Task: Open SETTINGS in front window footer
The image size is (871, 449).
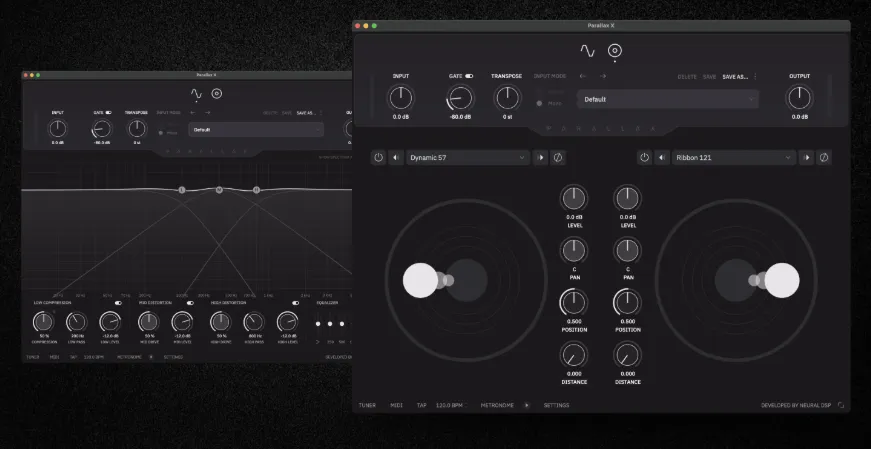Action: point(557,406)
